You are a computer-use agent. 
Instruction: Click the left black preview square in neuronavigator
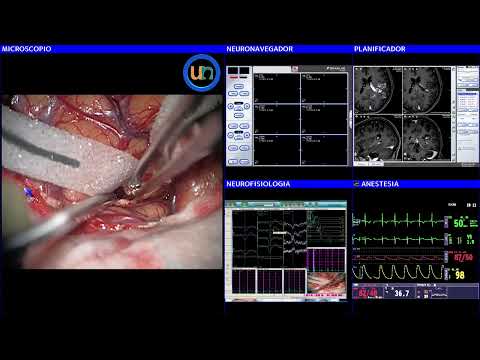[x=233, y=71]
